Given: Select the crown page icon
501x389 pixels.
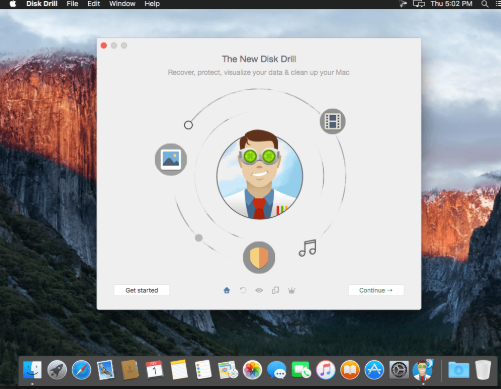Looking at the screenshot, I should pos(292,290).
